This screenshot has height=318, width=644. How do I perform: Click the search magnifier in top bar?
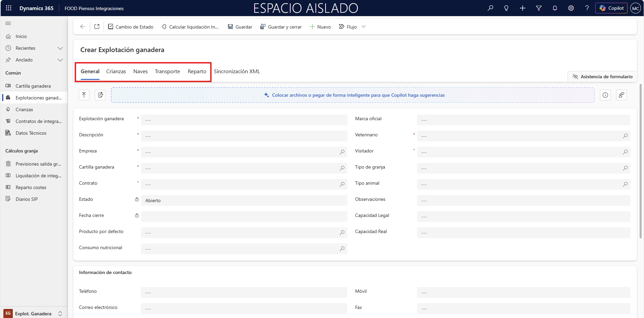coord(490,8)
